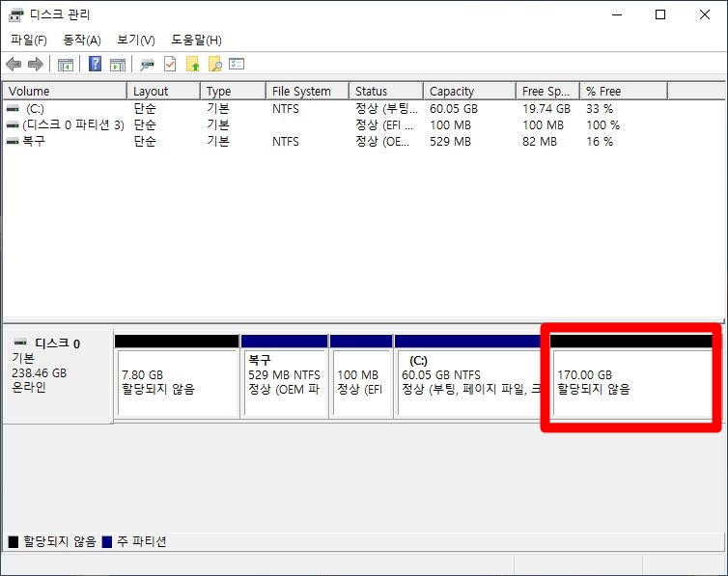The image size is (728, 576).
Task: Click the disk connection toolbar icon
Action: [x=147, y=65]
